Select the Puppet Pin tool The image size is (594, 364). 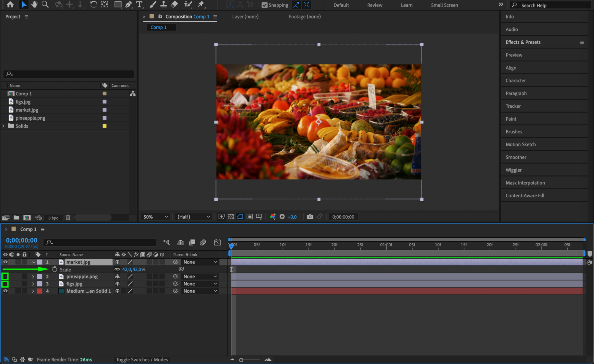point(201,4)
